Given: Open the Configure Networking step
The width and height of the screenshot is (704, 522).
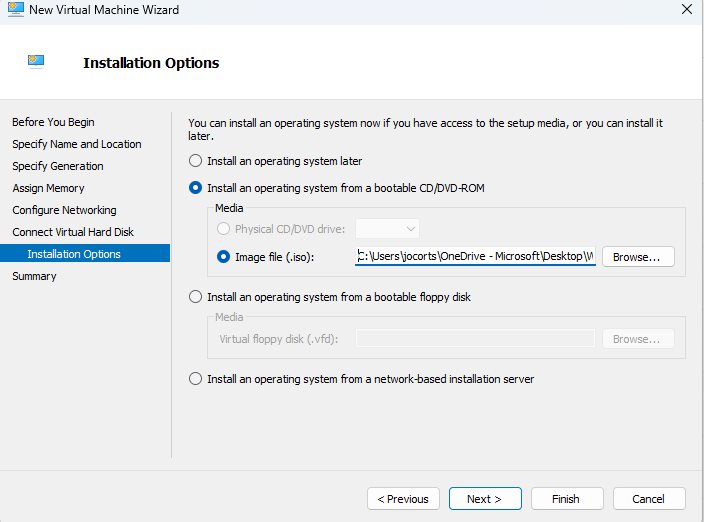Looking at the screenshot, I should click(64, 210).
